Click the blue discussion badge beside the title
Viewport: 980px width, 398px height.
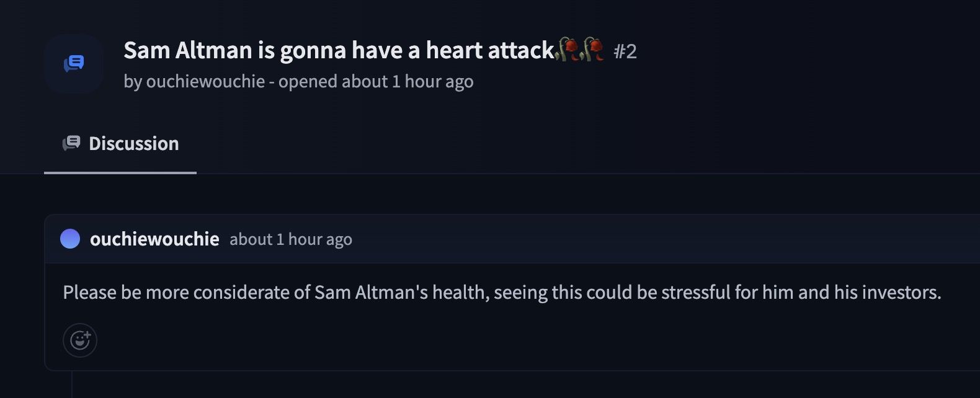pos(74,63)
